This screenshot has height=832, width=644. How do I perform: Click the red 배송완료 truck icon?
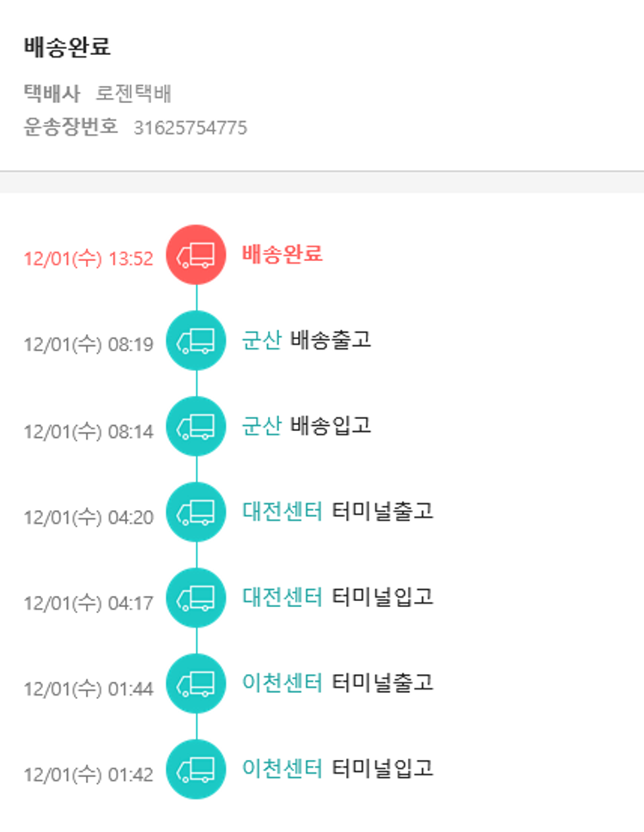coord(196,255)
